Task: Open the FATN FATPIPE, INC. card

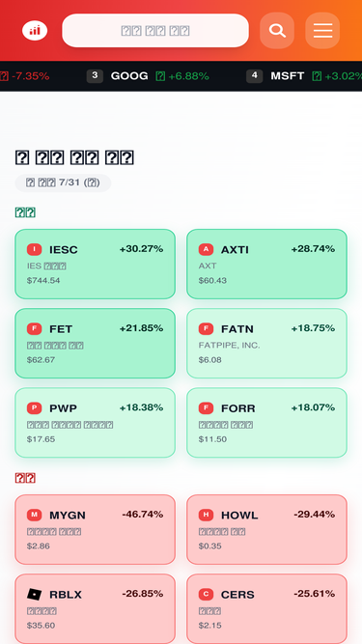Action: [x=266, y=344]
